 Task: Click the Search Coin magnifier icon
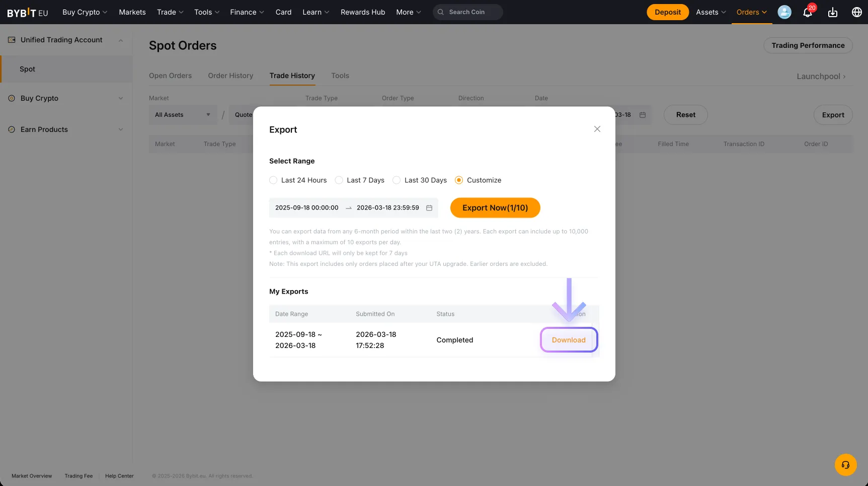[x=440, y=12]
